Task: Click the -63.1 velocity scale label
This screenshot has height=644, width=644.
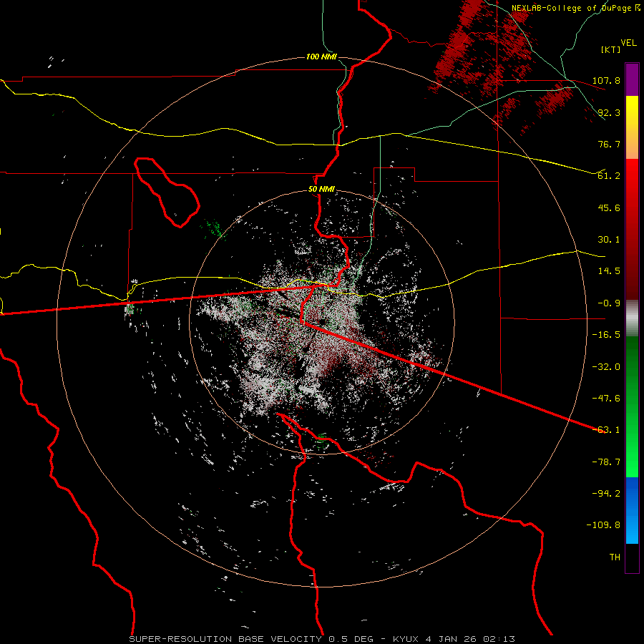Action: (x=606, y=430)
